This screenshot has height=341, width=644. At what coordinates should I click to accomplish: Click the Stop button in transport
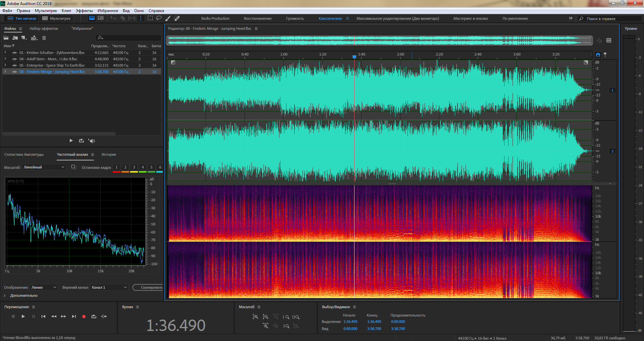click(13, 316)
